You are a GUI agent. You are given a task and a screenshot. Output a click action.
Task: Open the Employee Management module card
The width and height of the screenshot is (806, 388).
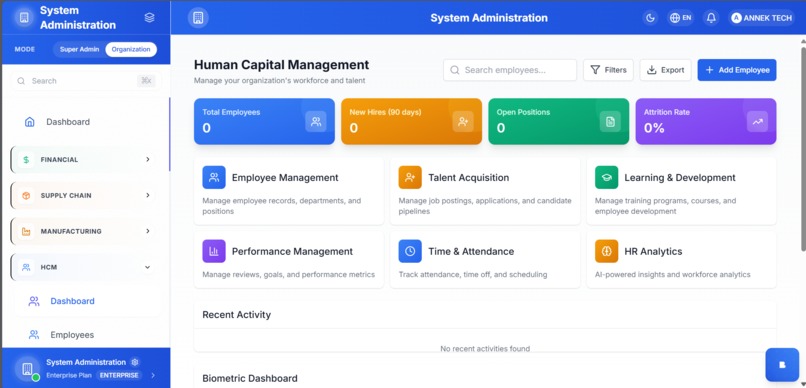[289, 191]
